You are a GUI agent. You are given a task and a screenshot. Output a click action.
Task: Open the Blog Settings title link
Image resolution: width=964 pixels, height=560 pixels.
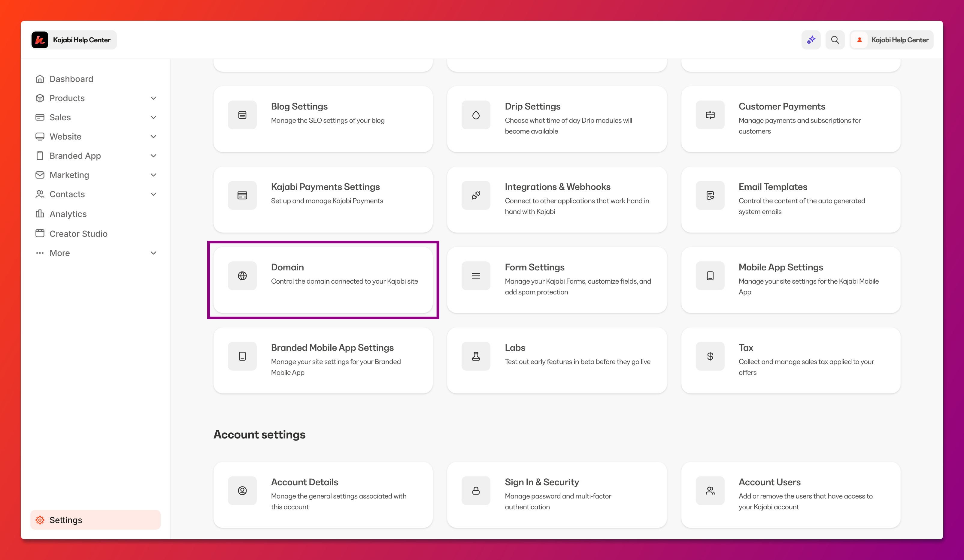(x=299, y=106)
